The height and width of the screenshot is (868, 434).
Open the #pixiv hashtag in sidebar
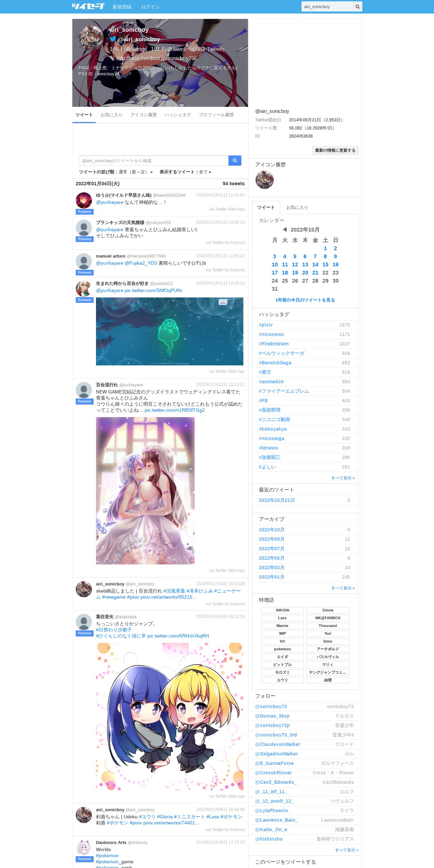pos(266,325)
